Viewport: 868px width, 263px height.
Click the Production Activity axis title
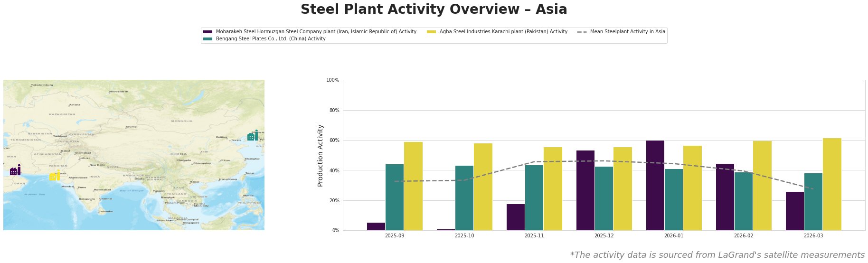321,155
